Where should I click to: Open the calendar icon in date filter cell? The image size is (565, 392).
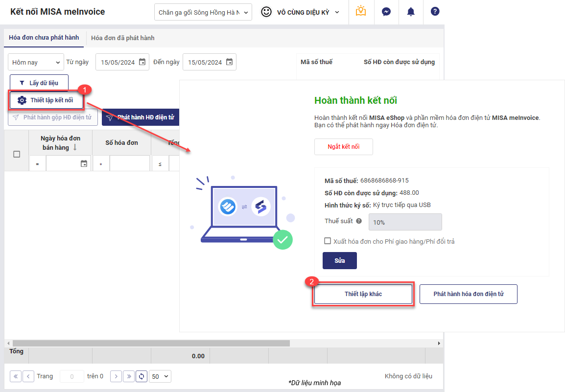(x=84, y=163)
